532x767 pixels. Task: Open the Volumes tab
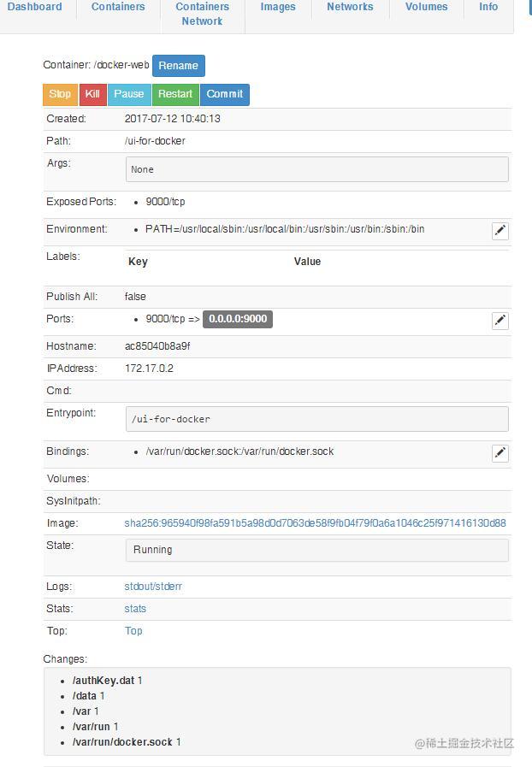pyautogui.click(x=426, y=7)
